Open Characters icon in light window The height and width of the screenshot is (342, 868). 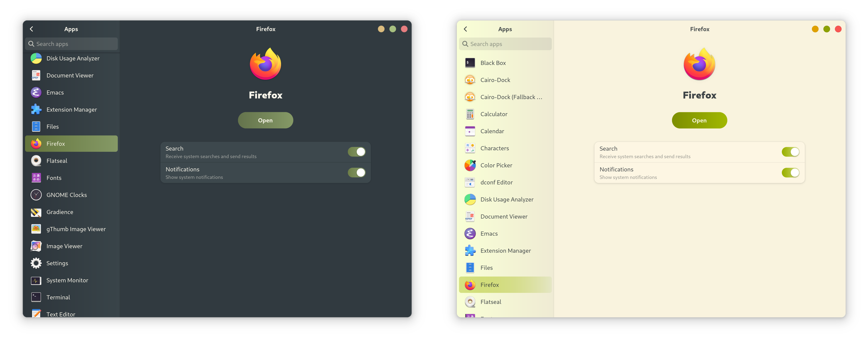point(470,148)
